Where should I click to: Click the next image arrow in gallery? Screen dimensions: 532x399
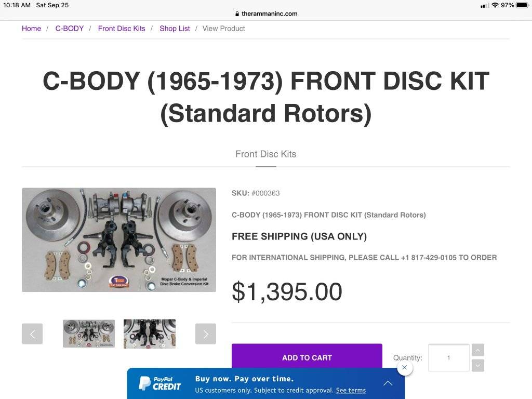[x=206, y=334]
